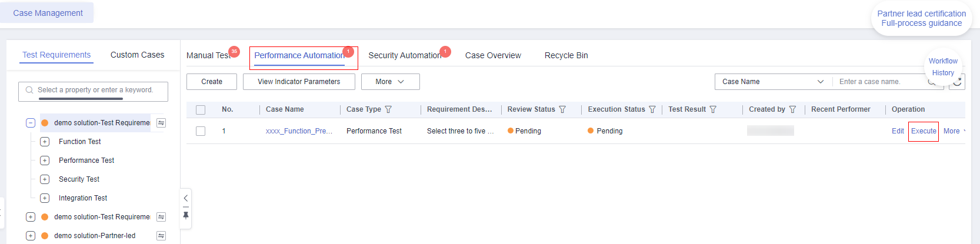Open the More dropdown next to View Indicator Parameters
Viewport: 980px width, 244px height.
click(x=390, y=82)
